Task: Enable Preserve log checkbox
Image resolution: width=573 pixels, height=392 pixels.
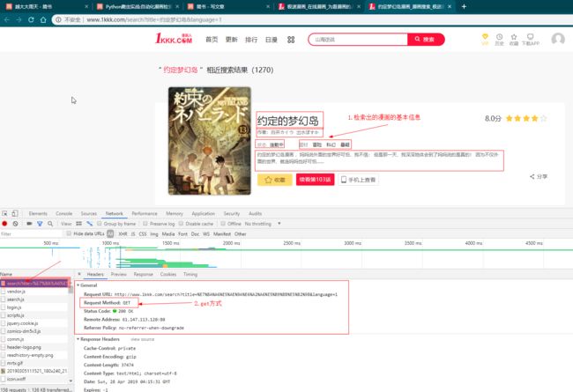Action: click(x=145, y=224)
